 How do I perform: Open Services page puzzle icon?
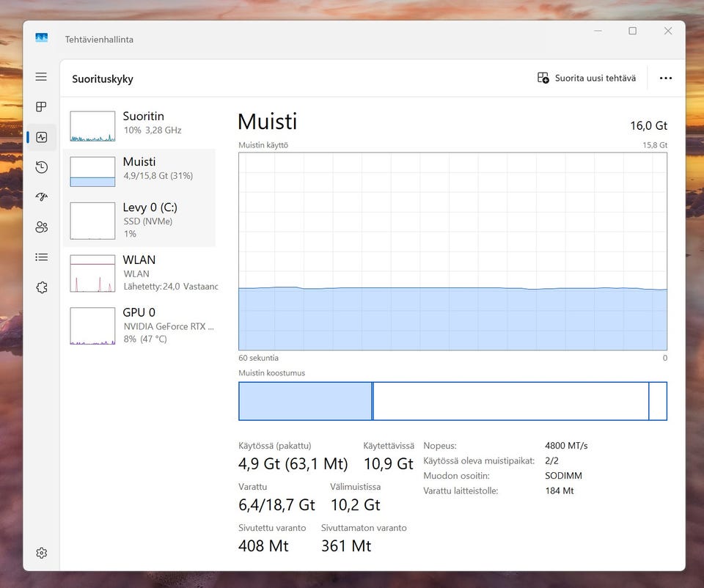click(41, 287)
